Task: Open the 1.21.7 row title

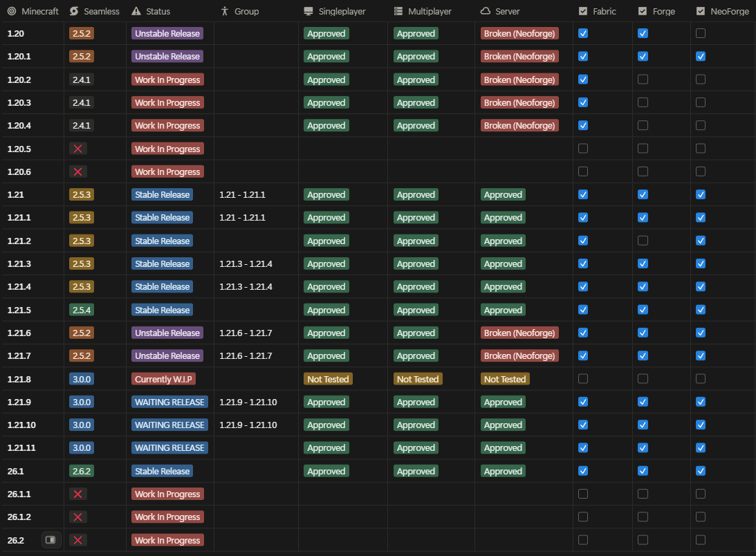Action: (19, 356)
